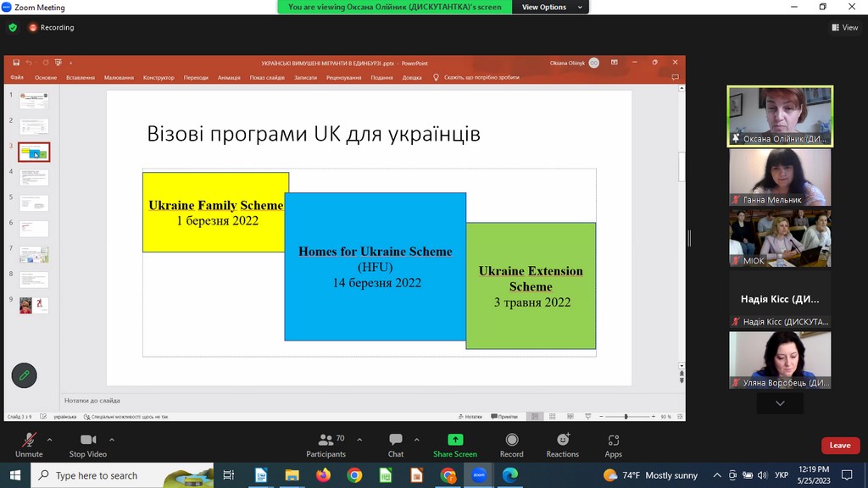Open audio options arrow next to Unmute

pyautogui.click(x=49, y=440)
